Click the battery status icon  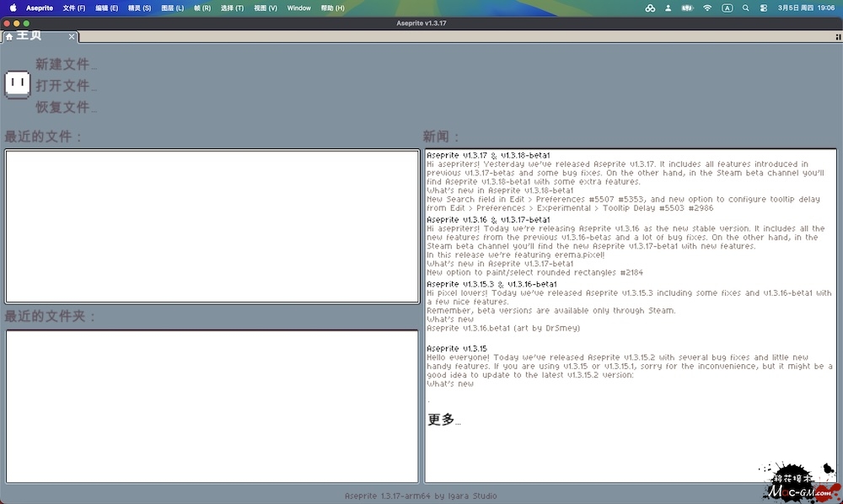[687, 8]
